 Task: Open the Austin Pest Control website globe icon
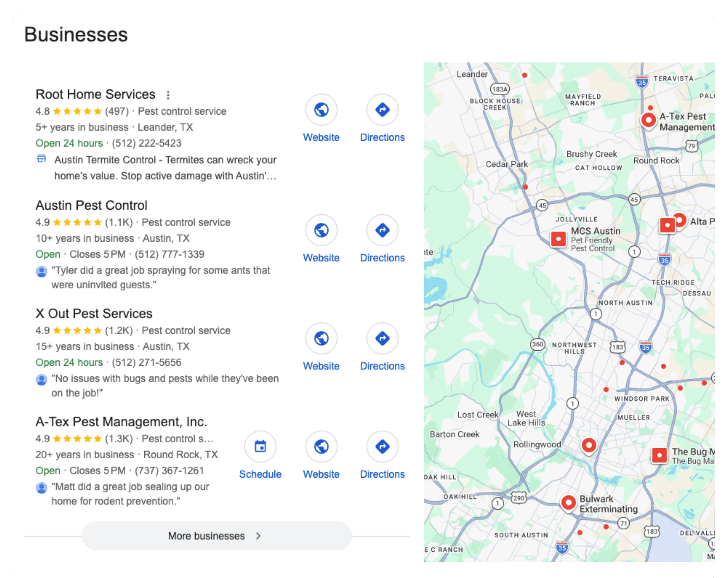point(321,230)
